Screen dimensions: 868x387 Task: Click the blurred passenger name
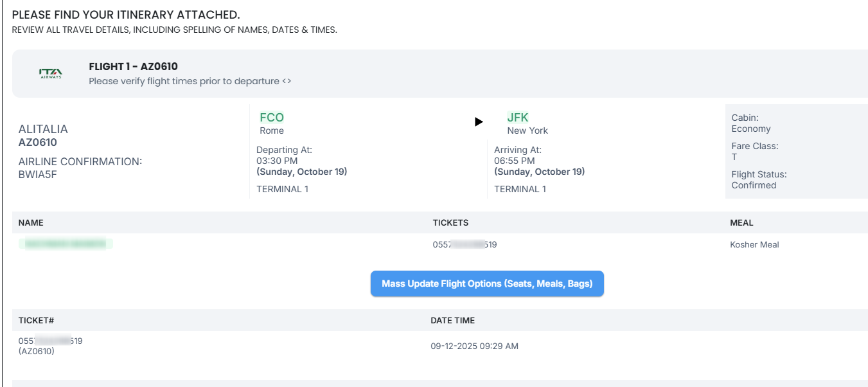click(x=66, y=244)
